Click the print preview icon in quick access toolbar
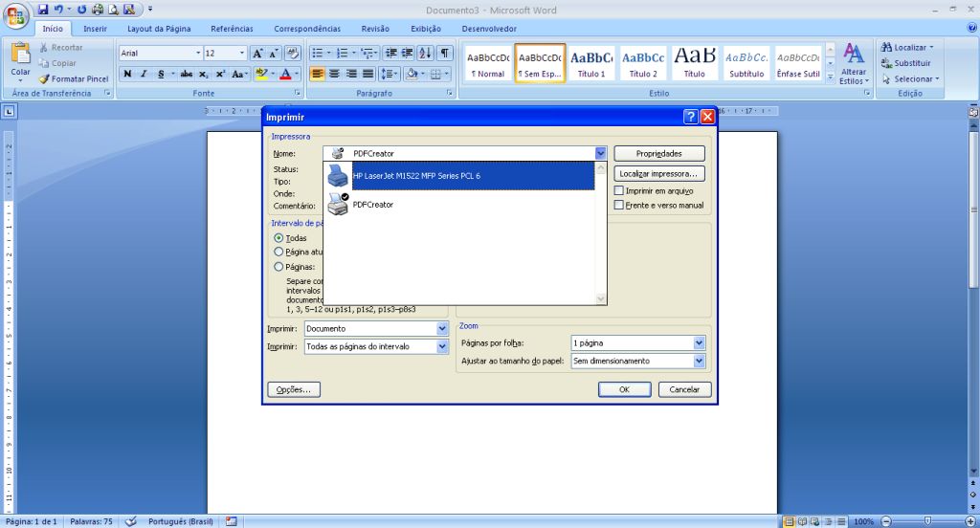Screen dimensions: 980x528 click(x=113, y=10)
